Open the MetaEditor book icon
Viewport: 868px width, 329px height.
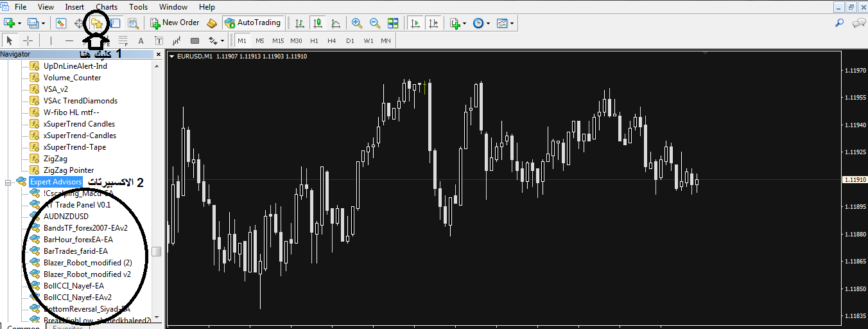coord(213,23)
